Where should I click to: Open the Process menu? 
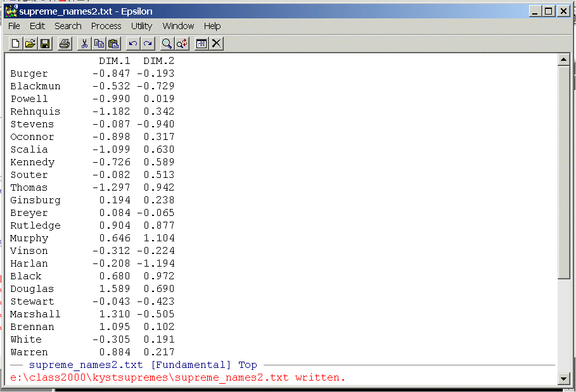(x=106, y=26)
